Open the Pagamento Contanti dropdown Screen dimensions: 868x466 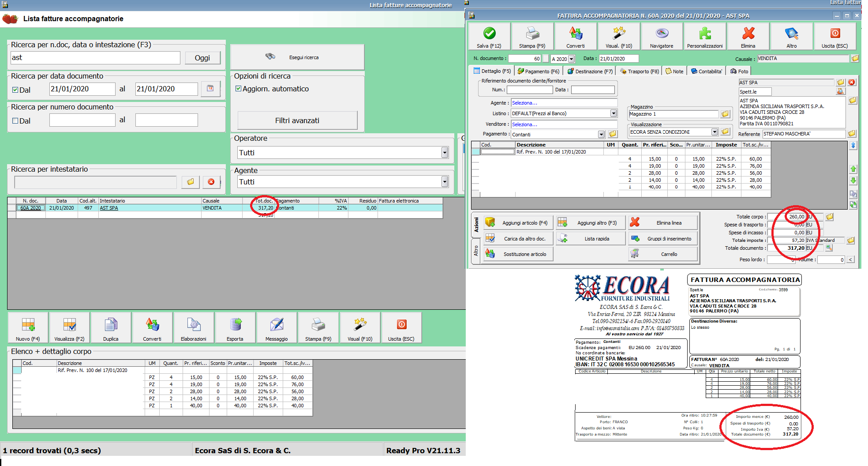tap(601, 134)
